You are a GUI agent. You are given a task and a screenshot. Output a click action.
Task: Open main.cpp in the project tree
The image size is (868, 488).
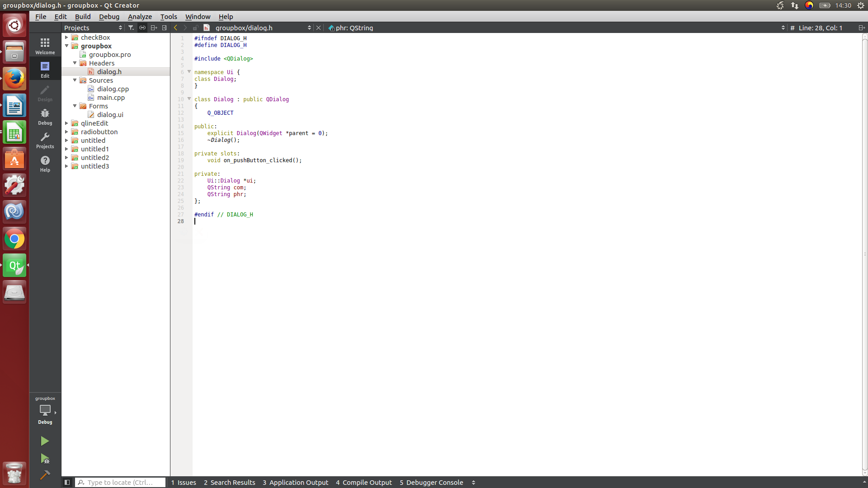pos(111,98)
